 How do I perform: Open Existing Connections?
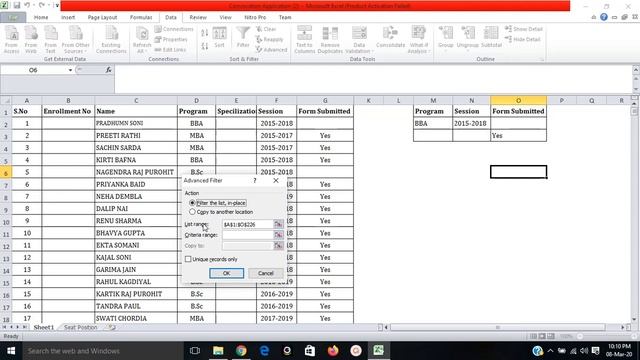point(111,39)
